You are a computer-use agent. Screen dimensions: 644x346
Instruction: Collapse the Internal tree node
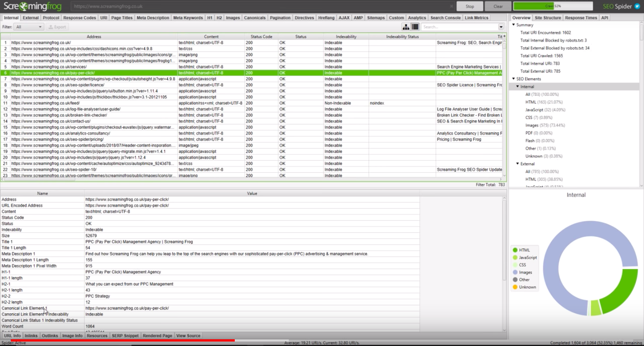pos(517,86)
